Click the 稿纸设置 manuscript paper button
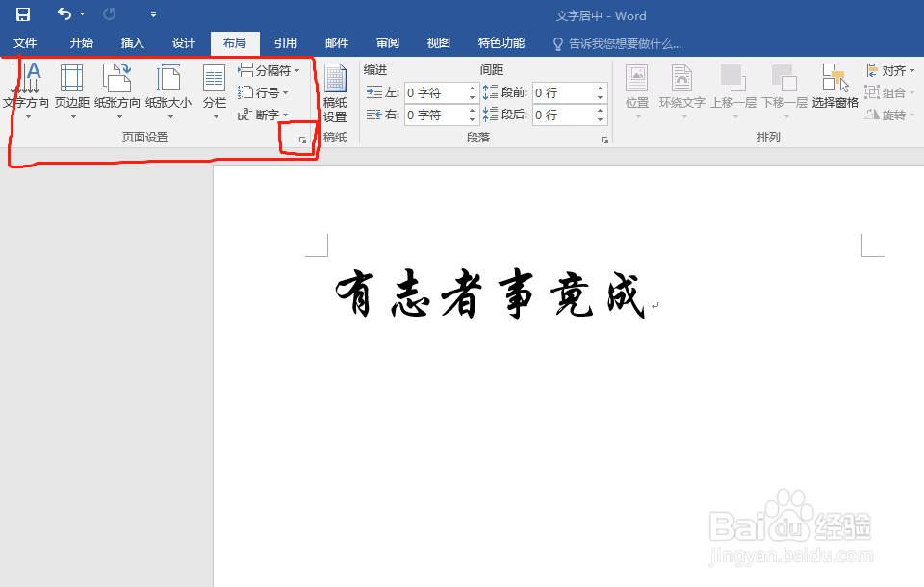924x587 pixels. (335, 93)
